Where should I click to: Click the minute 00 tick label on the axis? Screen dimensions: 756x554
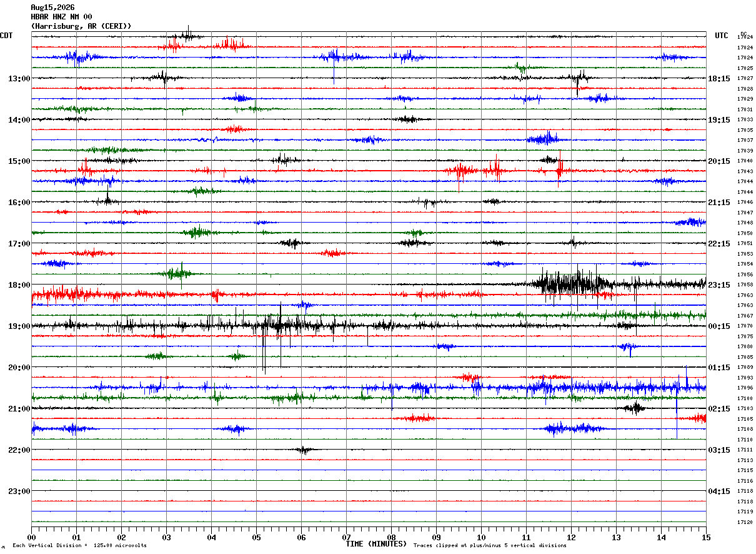[31, 537]
